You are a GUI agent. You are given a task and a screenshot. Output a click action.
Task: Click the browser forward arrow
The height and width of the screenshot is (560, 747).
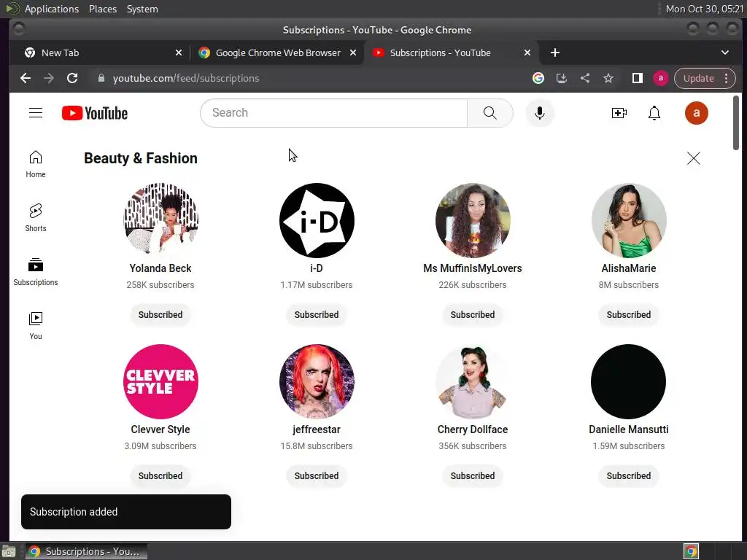click(49, 78)
